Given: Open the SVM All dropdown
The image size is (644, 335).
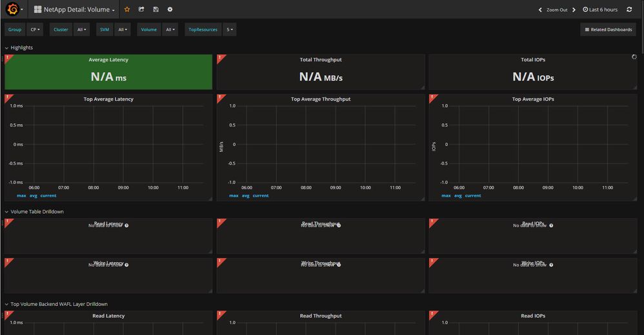Looking at the screenshot, I should tap(123, 30).
